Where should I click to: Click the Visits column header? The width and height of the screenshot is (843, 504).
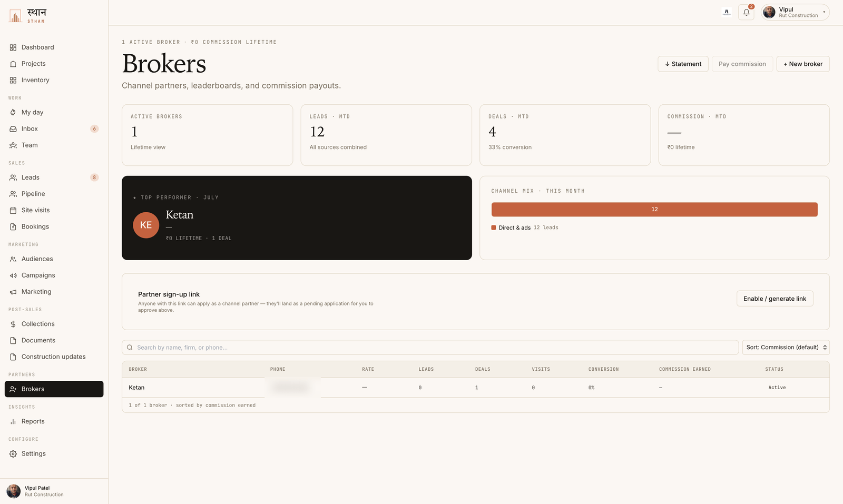541,369
